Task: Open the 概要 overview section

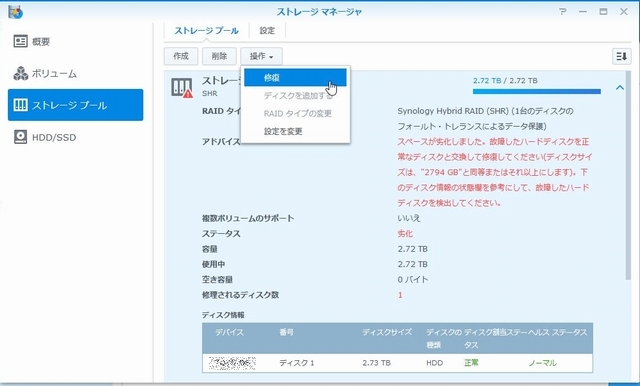Action: coord(32,41)
